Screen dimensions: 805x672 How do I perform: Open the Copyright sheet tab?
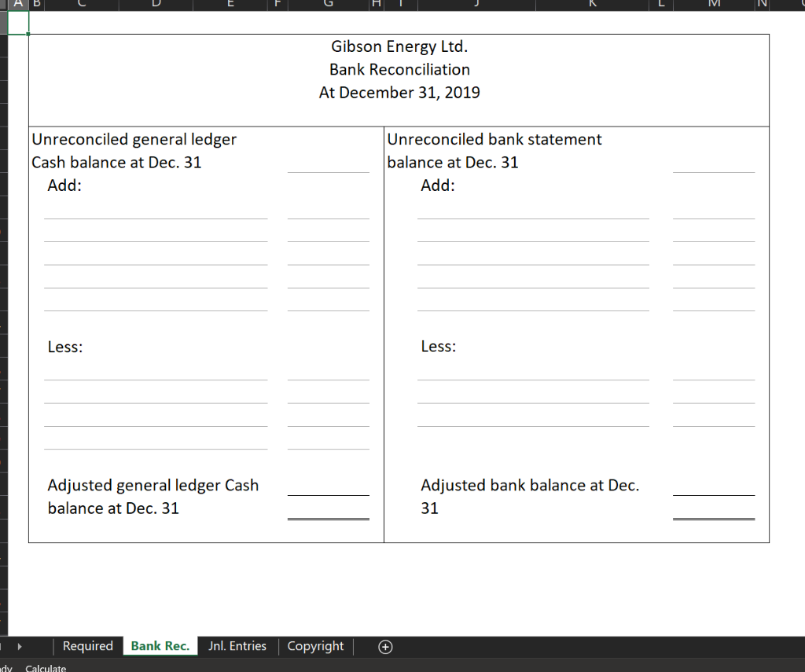tap(315, 646)
